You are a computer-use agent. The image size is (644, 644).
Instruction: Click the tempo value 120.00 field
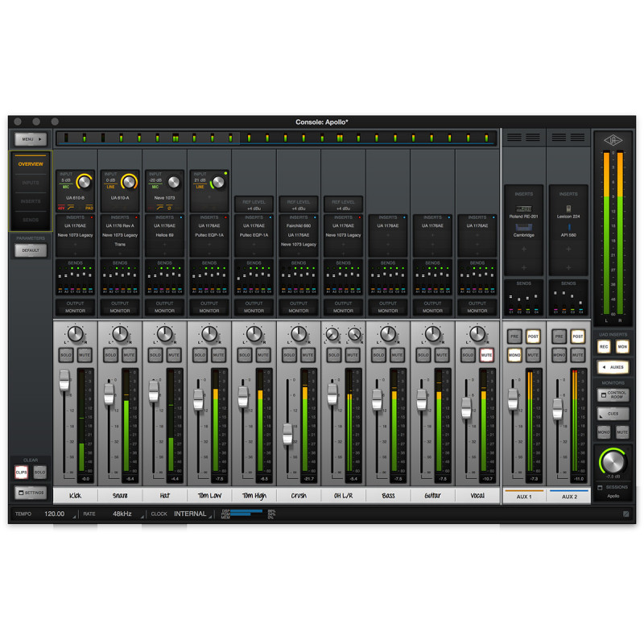[x=56, y=514]
